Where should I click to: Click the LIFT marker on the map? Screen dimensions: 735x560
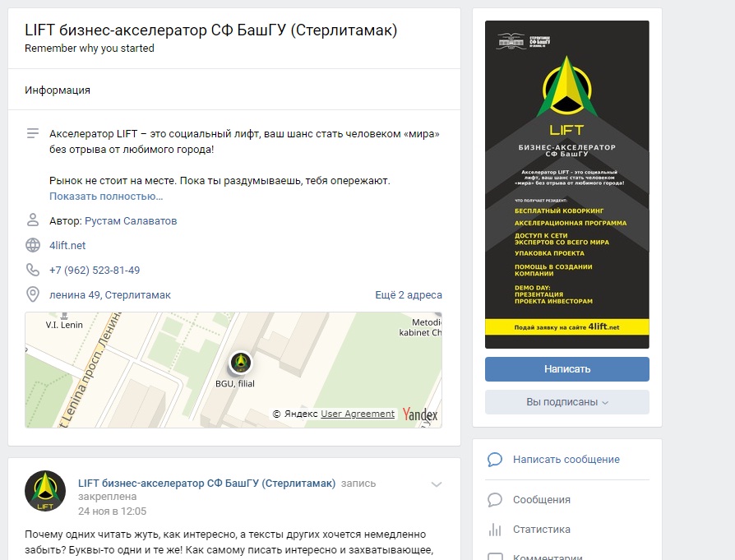pos(241,362)
